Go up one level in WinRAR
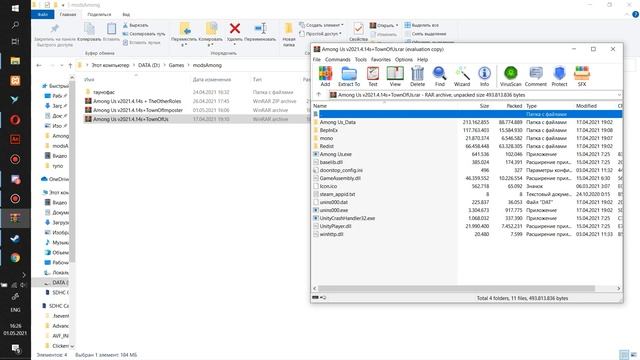640x360 pixels. point(319,95)
